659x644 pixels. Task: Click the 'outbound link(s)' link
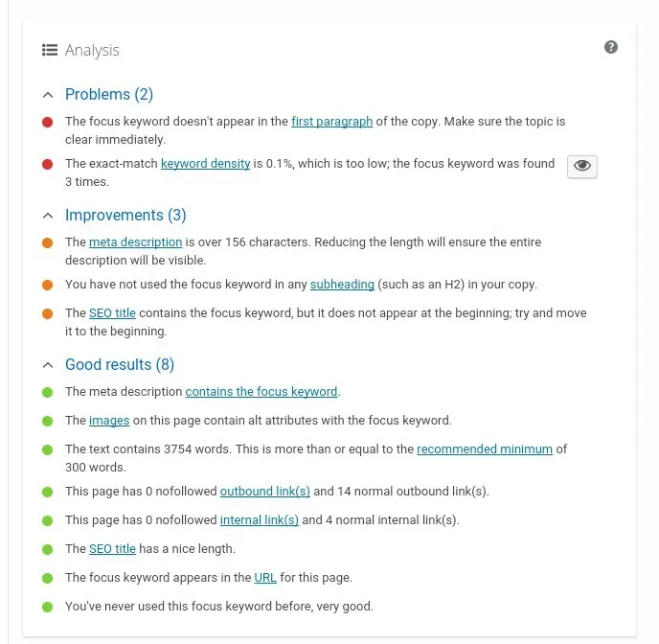265,492
